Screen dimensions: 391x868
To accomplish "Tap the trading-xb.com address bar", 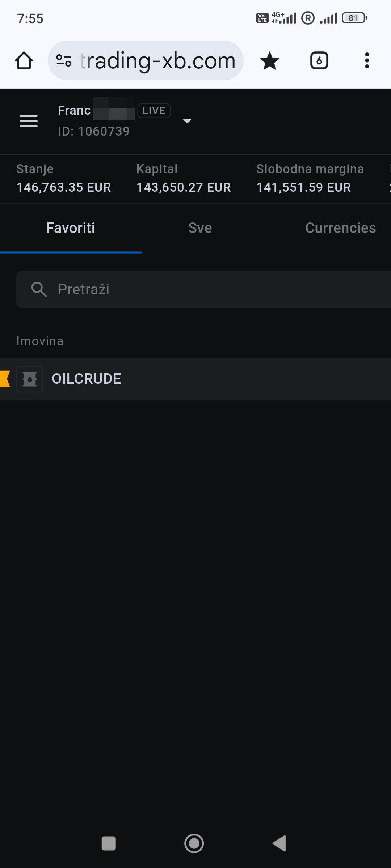I will [x=157, y=60].
